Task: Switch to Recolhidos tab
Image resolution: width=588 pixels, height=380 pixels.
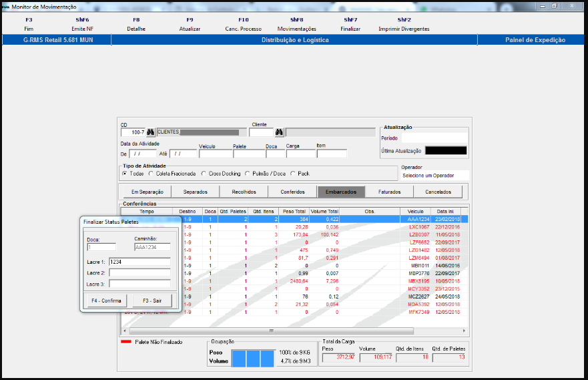Action: 244,192
